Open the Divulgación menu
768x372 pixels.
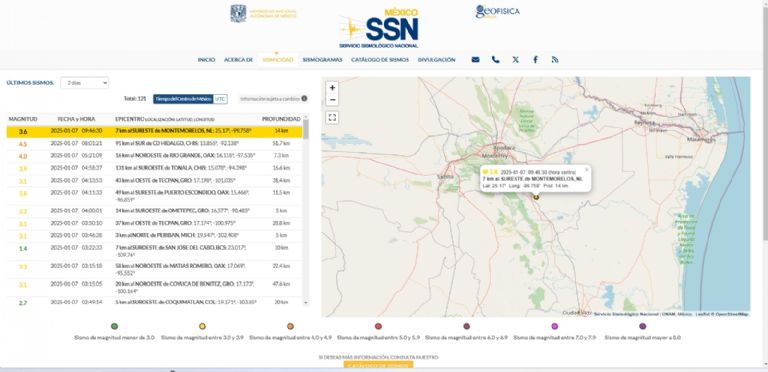tap(436, 60)
